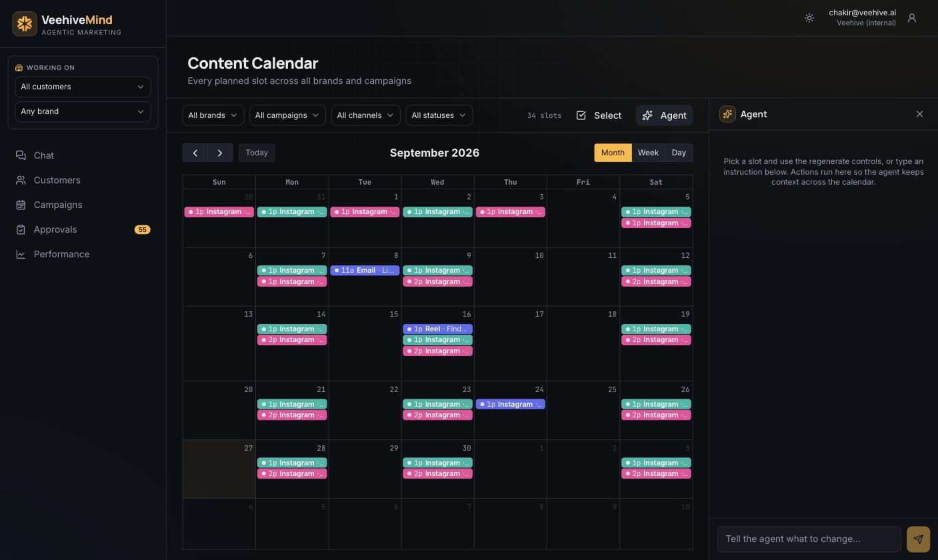The width and height of the screenshot is (938, 560).
Task: Expand the Any brand dropdown
Action: point(83,111)
